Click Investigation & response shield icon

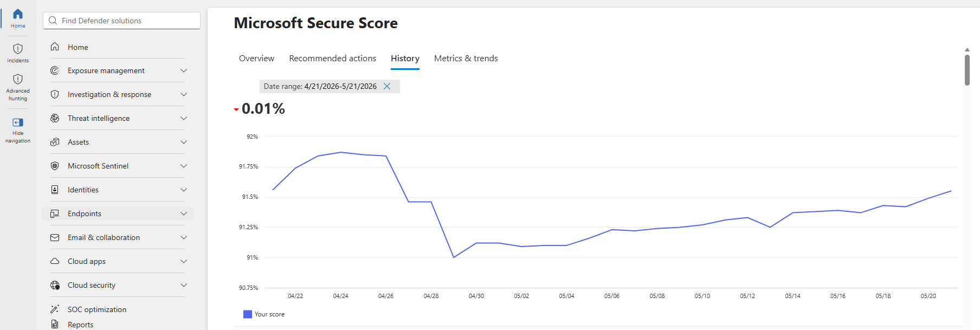pyautogui.click(x=55, y=94)
